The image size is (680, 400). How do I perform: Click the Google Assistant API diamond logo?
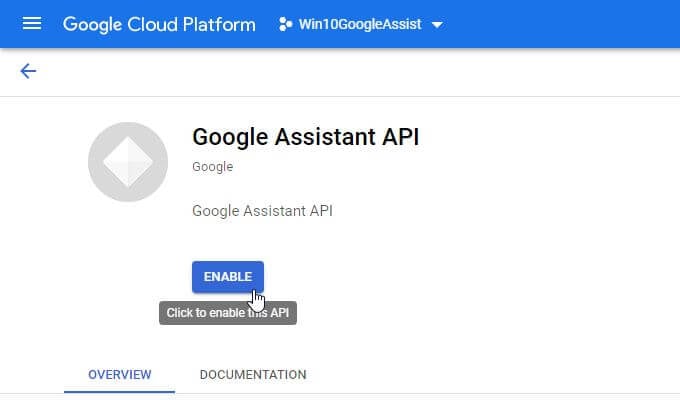pos(128,163)
